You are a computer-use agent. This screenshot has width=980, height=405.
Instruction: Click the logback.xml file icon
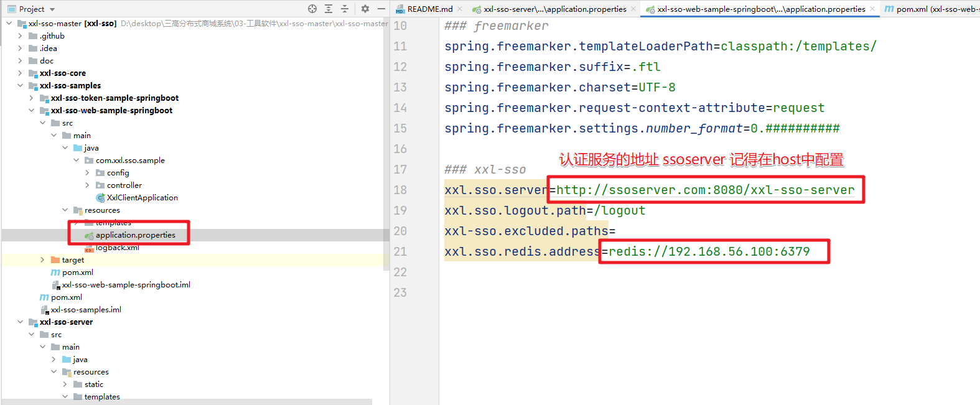coord(89,248)
